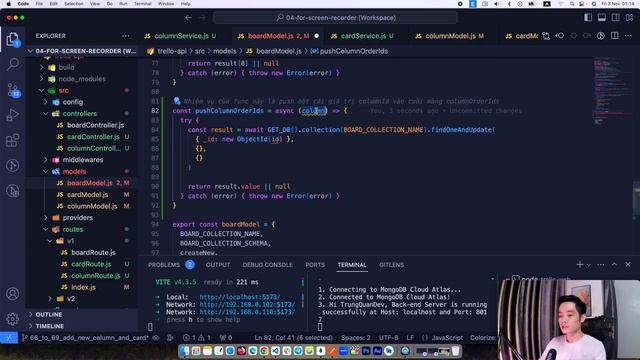640x360 pixels.
Task: Click the Spaces: 2 indentation setting
Action: point(356,338)
